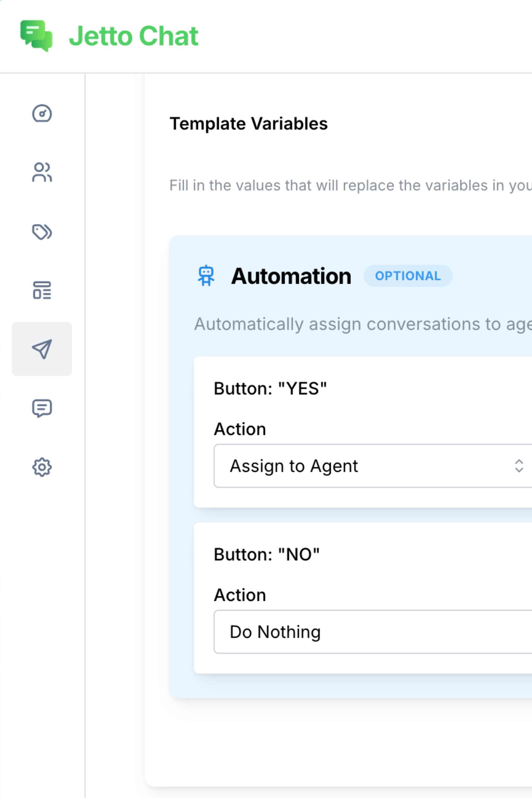Click the OPTIONAL badge
532x798 pixels.
(408, 276)
